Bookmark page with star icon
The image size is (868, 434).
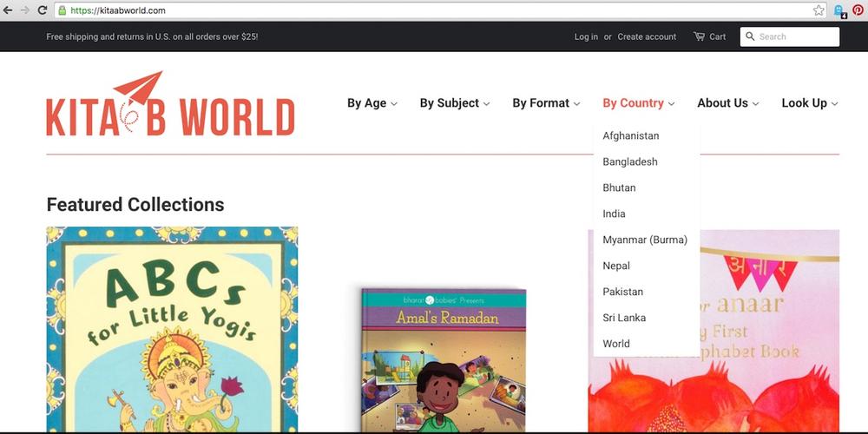tap(819, 10)
